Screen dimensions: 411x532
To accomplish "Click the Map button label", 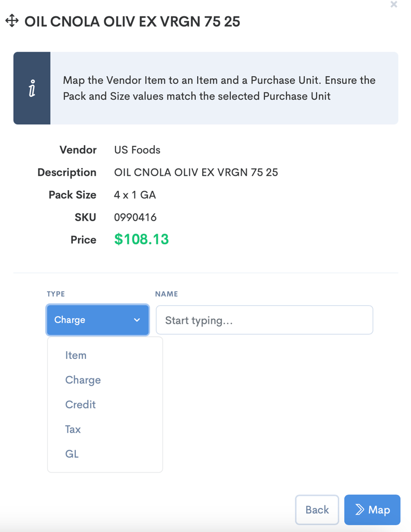I will point(379,510).
